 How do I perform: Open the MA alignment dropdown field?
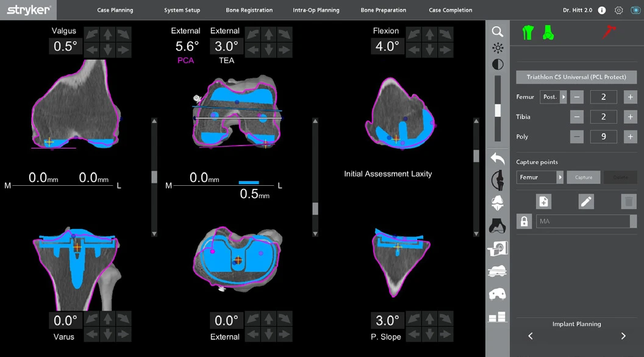(587, 221)
